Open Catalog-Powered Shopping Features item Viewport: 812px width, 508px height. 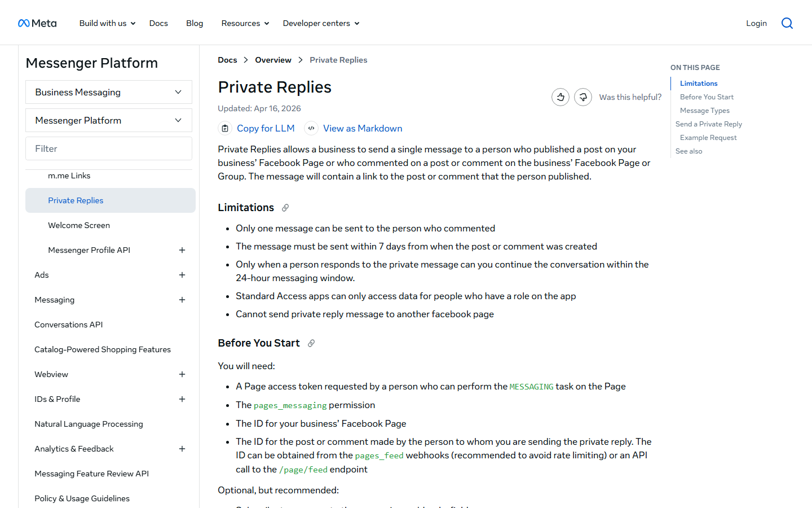103,349
